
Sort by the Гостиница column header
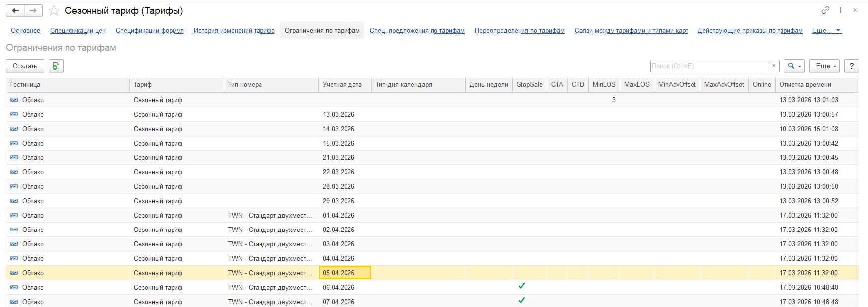pos(68,85)
